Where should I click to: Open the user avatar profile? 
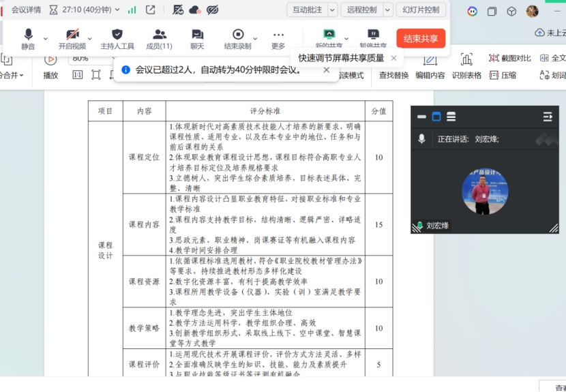(x=533, y=12)
